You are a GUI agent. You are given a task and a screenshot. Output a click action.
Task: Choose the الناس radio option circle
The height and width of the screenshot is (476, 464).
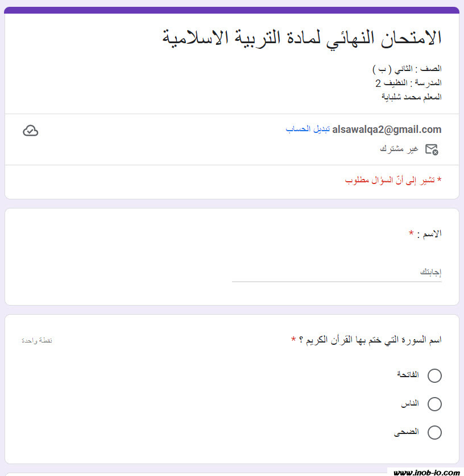tap(434, 404)
